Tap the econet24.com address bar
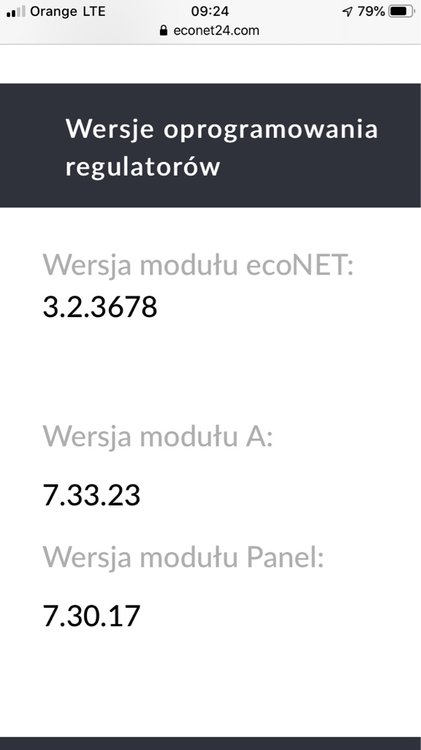 [x=210, y=31]
